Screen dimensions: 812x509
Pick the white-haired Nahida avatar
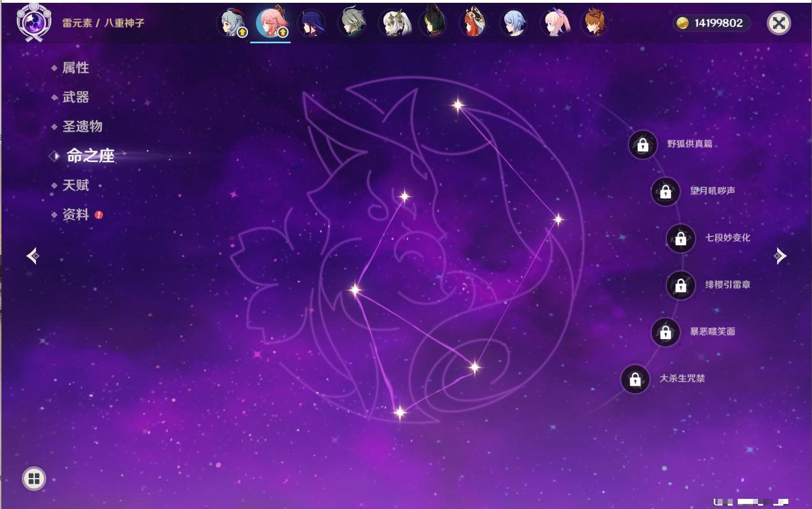point(394,23)
